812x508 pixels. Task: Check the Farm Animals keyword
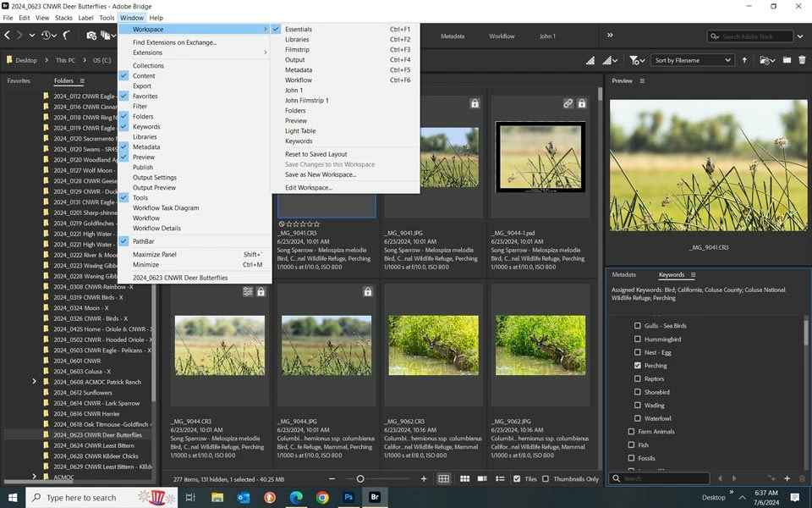[631, 431]
